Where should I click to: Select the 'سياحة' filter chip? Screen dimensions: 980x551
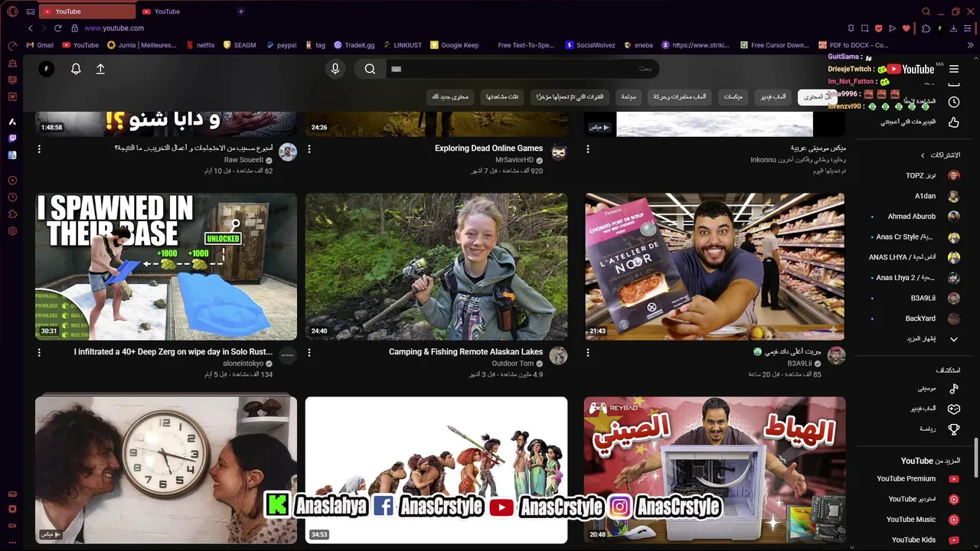(629, 97)
